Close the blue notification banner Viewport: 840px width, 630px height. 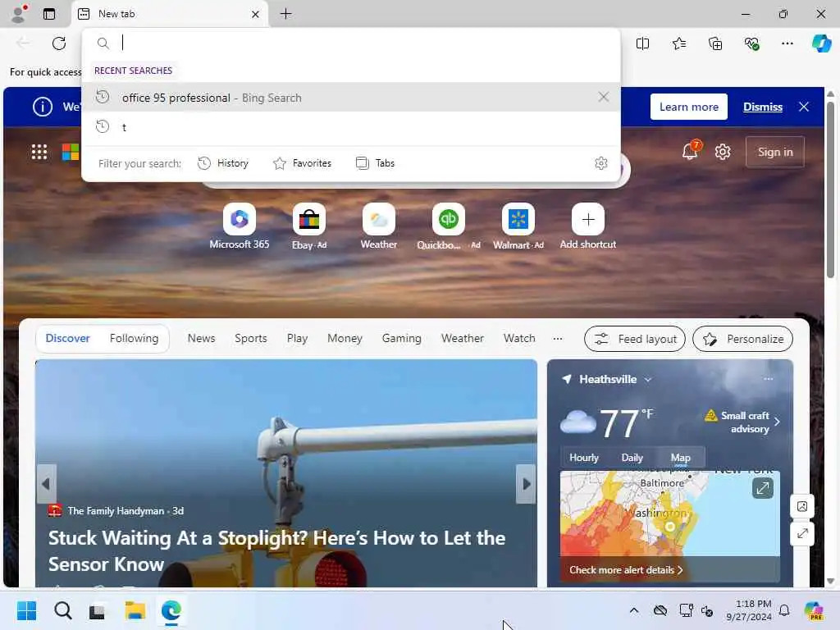click(x=804, y=107)
